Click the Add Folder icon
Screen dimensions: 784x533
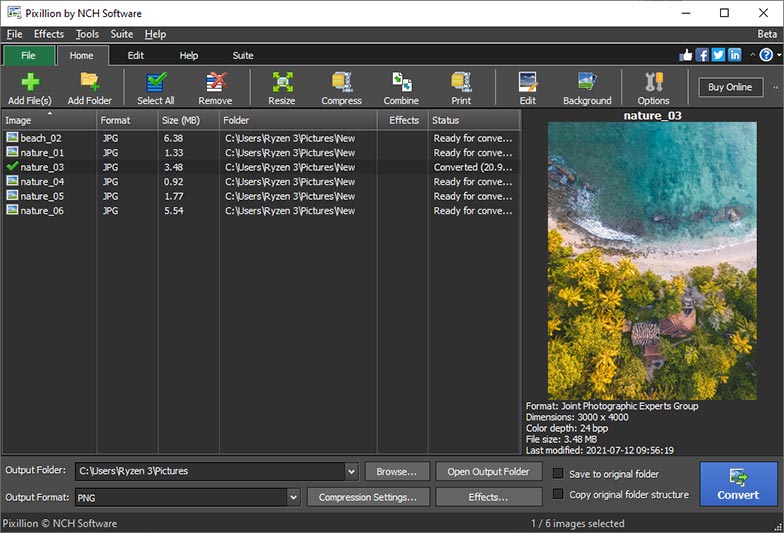[x=90, y=87]
